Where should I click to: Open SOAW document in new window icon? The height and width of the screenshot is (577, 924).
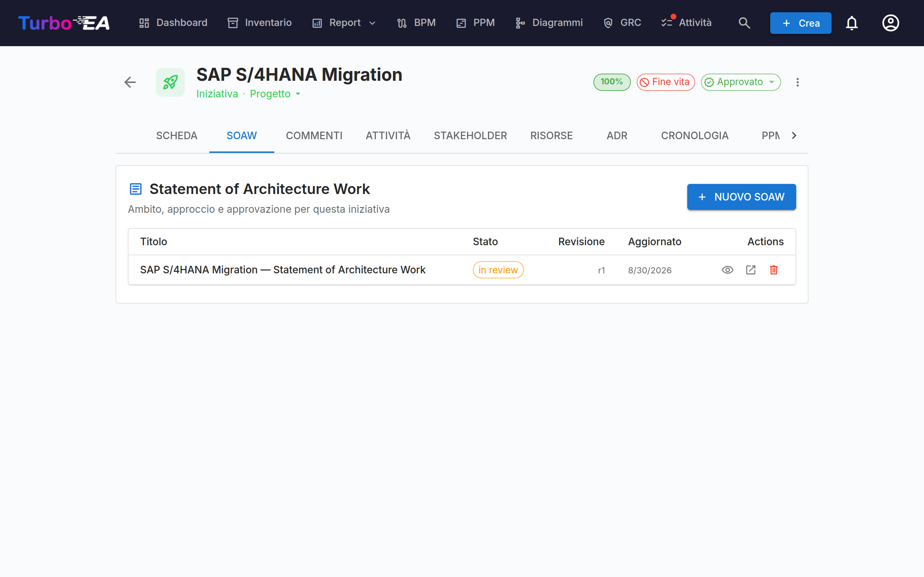coord(751,270)
